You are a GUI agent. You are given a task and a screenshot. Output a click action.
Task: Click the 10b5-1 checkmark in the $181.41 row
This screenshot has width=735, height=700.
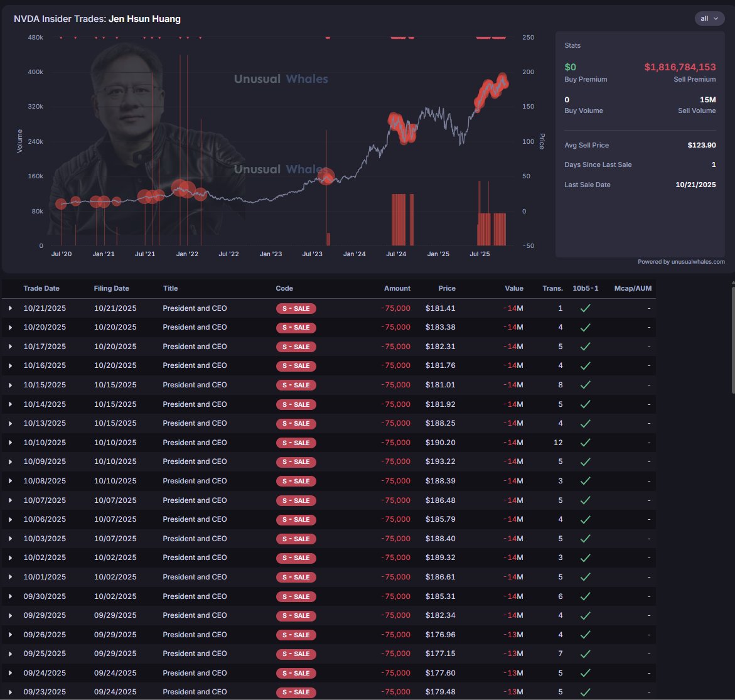[x=585, y=308]
